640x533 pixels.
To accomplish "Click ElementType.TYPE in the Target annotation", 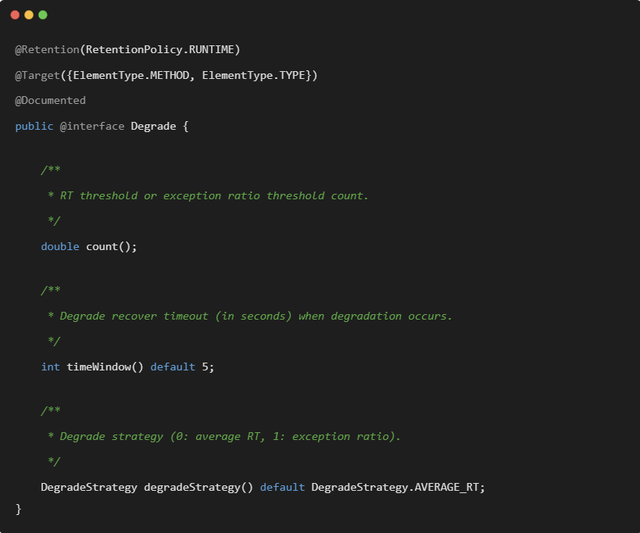I will click(x=253, y=76).
